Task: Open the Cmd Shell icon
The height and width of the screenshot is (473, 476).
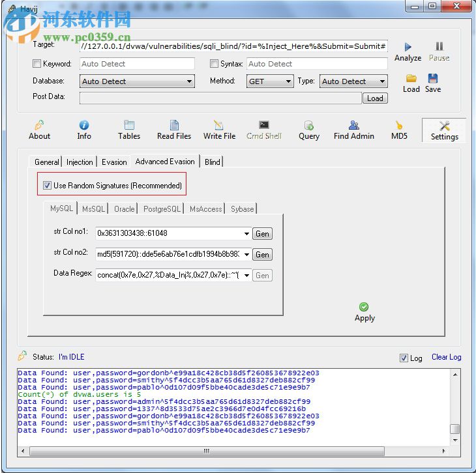Action: [x=264, y=125]
